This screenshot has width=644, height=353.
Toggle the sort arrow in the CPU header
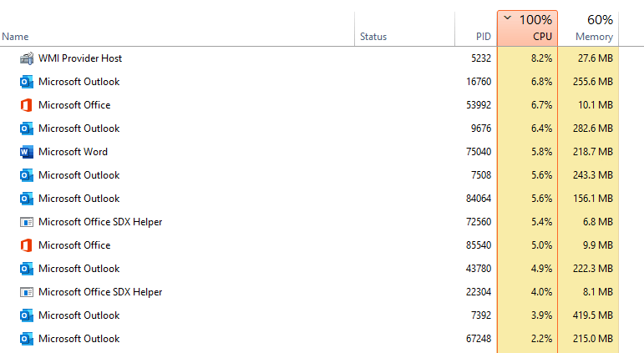tap(508, 18)
